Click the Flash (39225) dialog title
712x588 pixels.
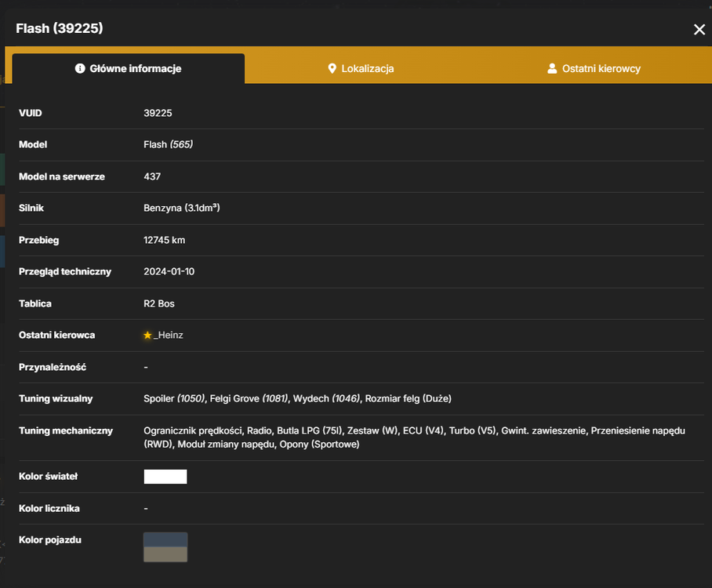click(x=60, y=28)
